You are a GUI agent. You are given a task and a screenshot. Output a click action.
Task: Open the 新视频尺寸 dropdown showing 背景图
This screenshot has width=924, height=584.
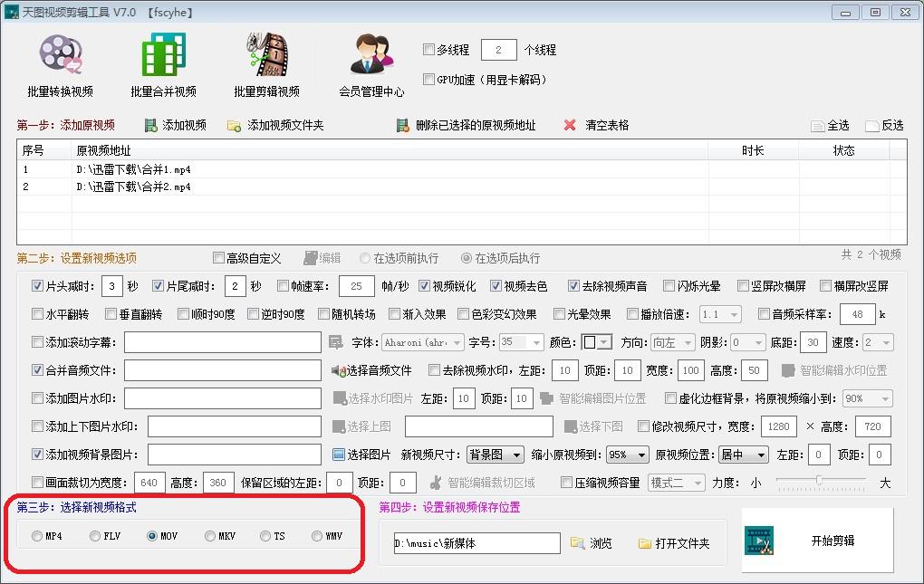495,455
